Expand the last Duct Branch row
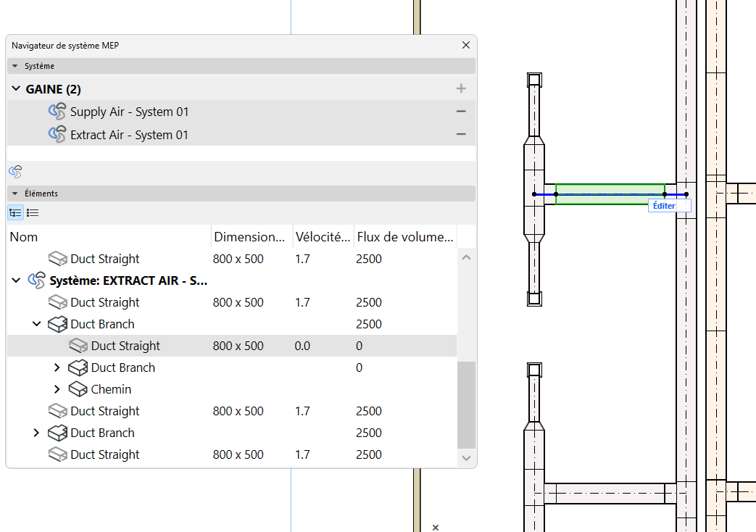Viewport: 756px width, 532px height. [x=37, y=433]
